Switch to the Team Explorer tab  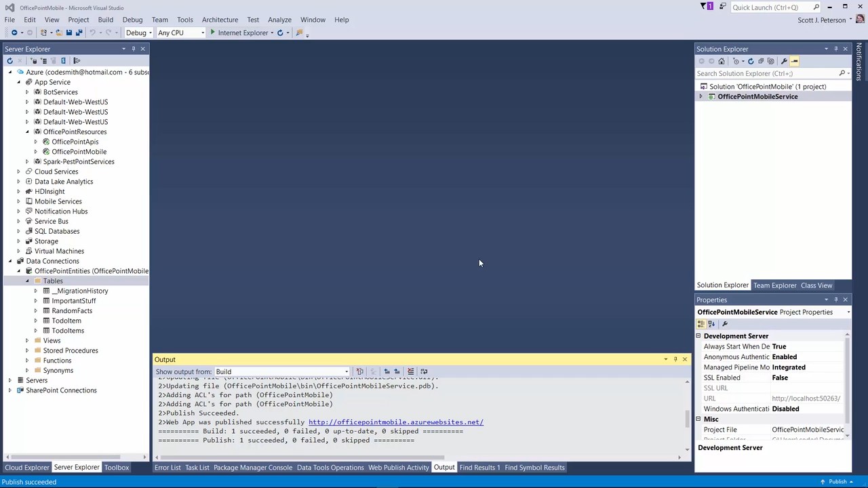(x=774, y=285)
